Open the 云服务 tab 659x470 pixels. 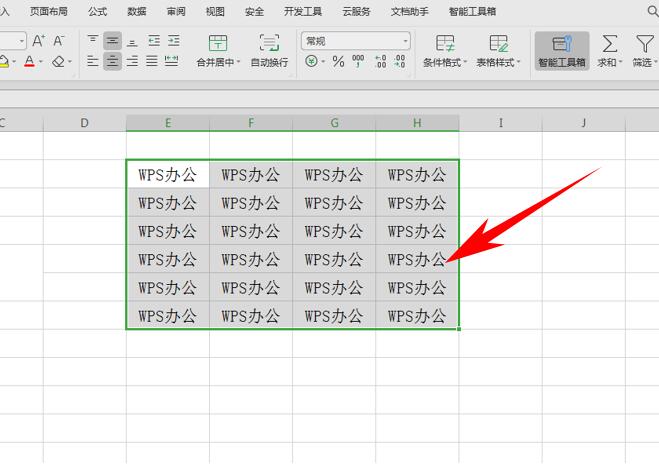click(356, 11)
